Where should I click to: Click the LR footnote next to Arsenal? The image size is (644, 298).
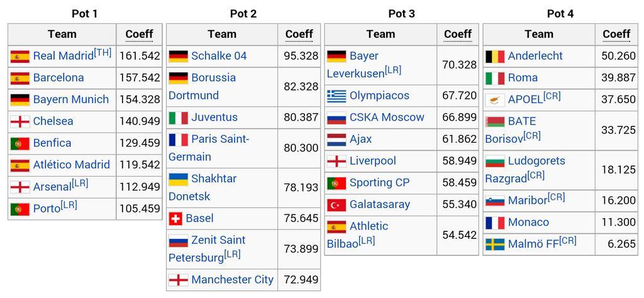click(80, 184)
